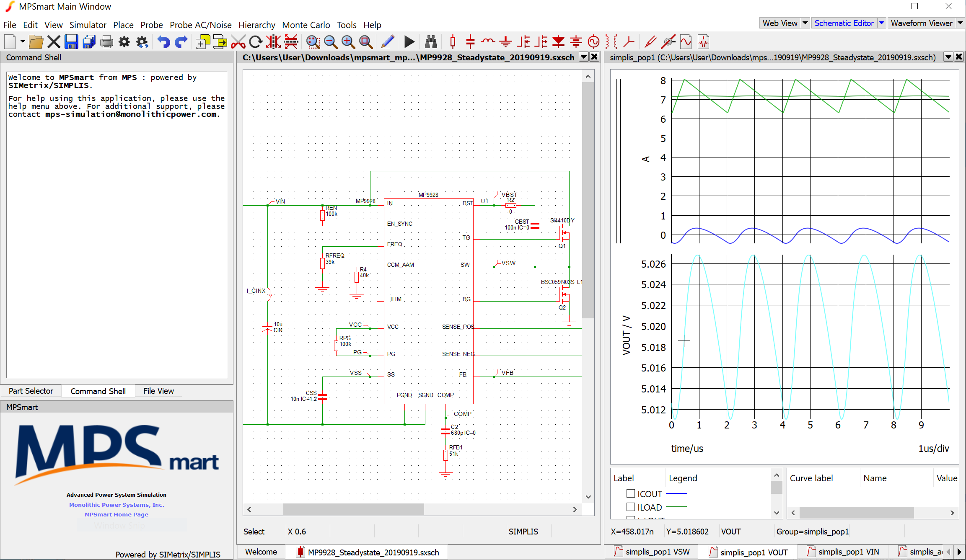Create a new schematic with the blank page icon
966x560 pixels.
click(10, 42)
